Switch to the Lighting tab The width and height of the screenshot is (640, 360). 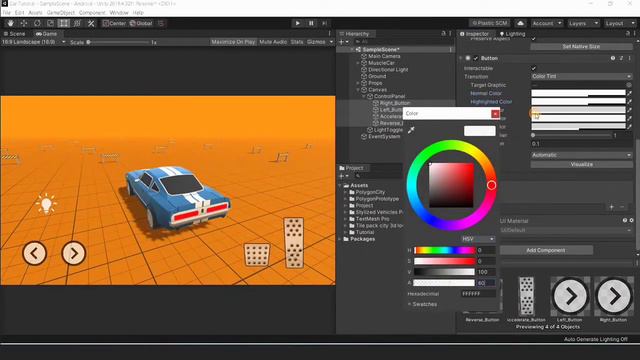(x=512, y=33)
